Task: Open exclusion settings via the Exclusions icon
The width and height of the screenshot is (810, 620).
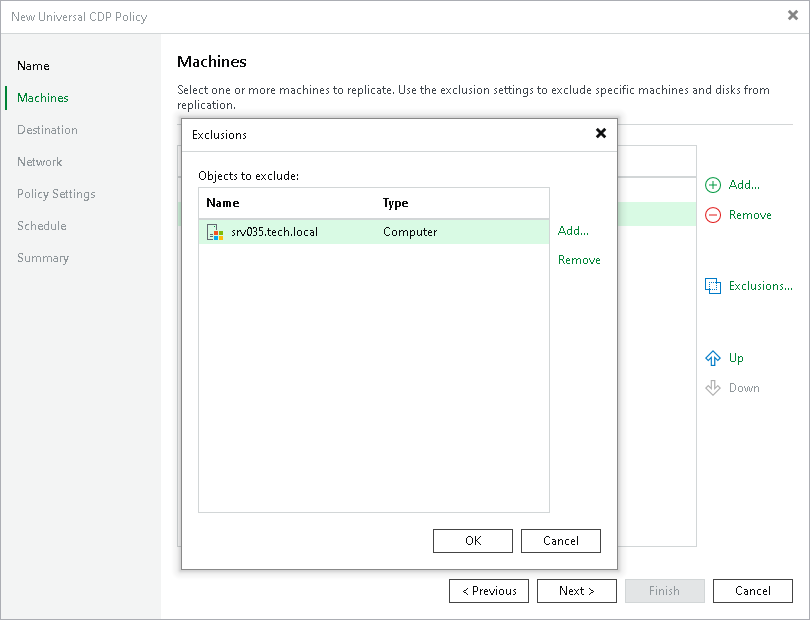Action: tap(713, 286)
